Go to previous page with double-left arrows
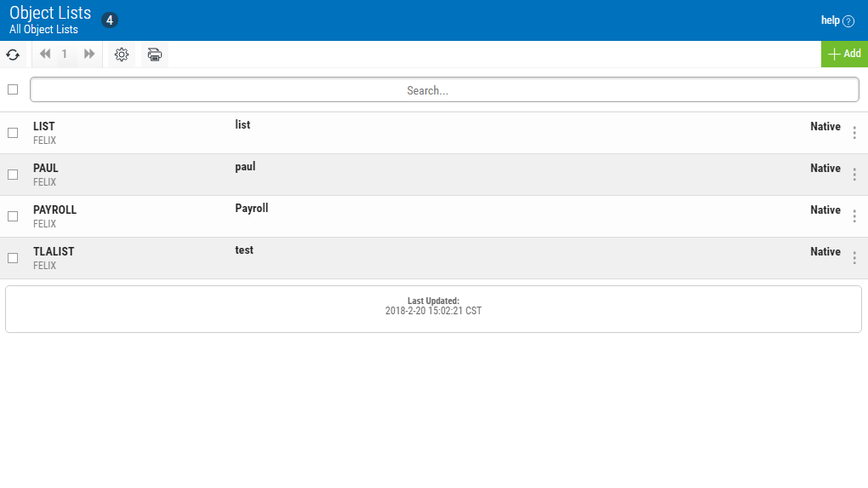The image size is (868, 488). [x=45, y=55]
